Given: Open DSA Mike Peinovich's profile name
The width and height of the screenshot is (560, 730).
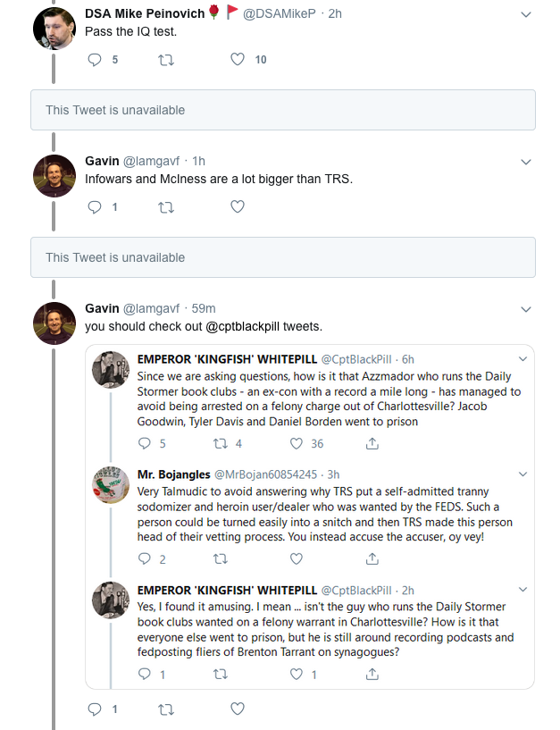Looking at the screenshot, I should click(144, 13).
